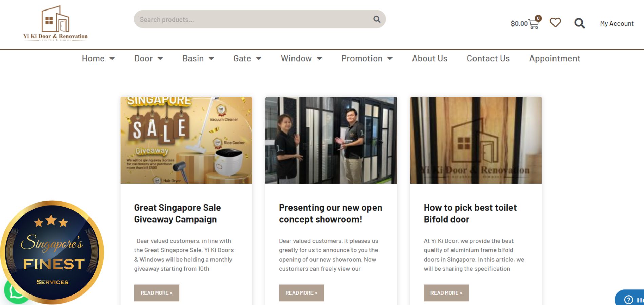This screenshot has width=644, height=305.
Task: Open the Appointment menu item
Action: coord(555,59)
